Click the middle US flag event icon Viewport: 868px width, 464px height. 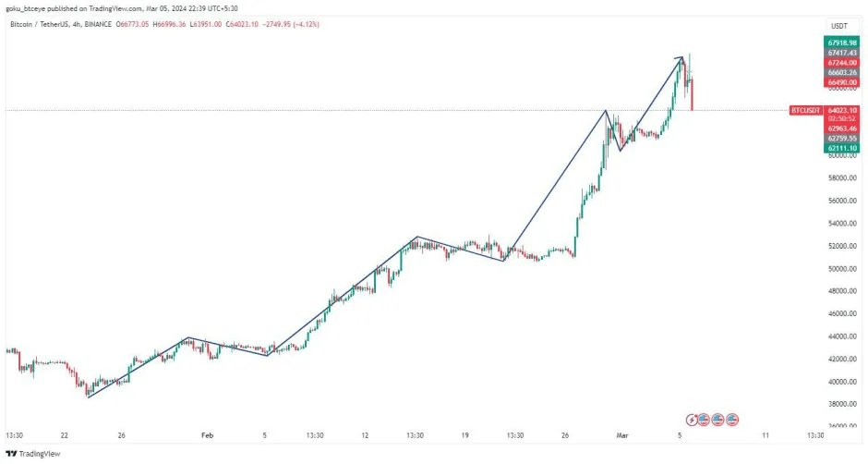click(718, 420)
